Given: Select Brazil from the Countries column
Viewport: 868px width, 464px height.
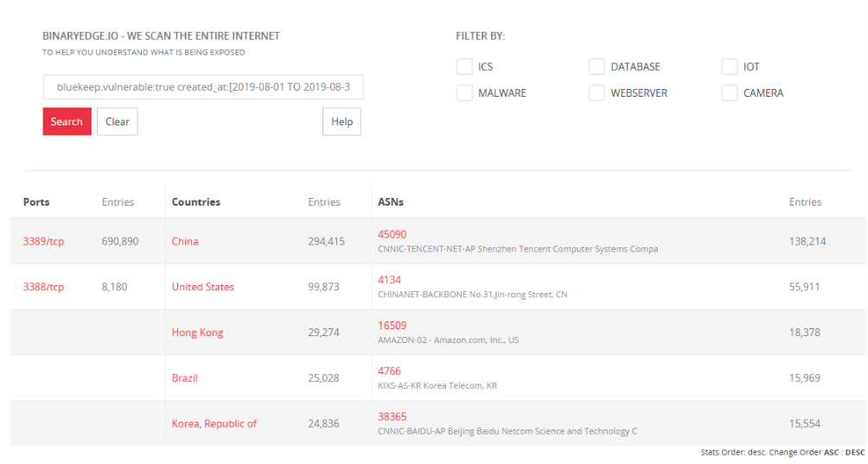Looking at the screenshot, I should coord(187,378).
